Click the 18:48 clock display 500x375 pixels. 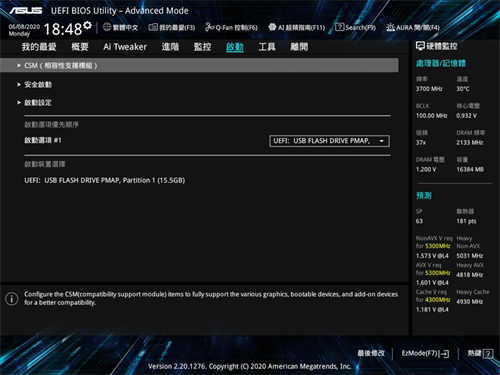pyautogui.click(x=63, y=29)
